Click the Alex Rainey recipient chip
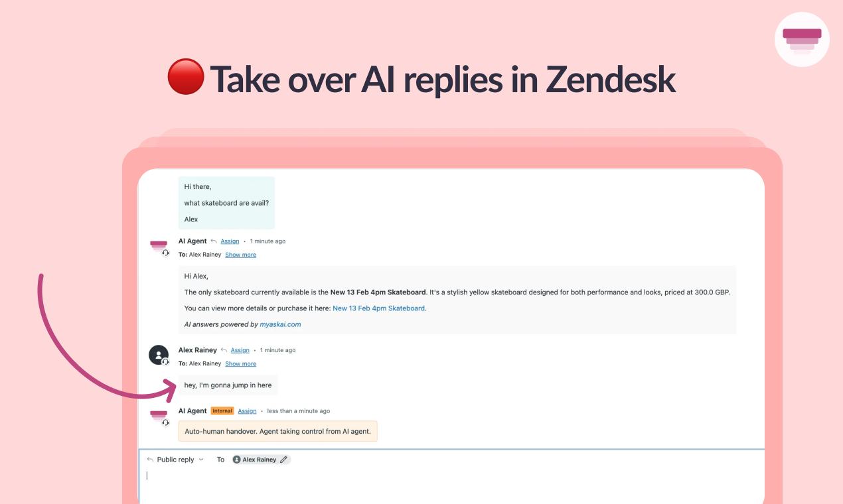843x504 pixels. 261,460
